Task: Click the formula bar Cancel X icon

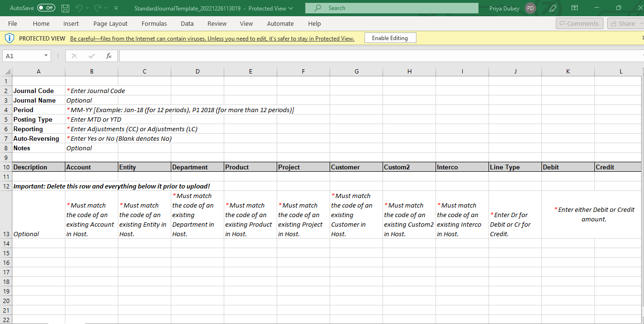Action: click(x=74, y=56)
